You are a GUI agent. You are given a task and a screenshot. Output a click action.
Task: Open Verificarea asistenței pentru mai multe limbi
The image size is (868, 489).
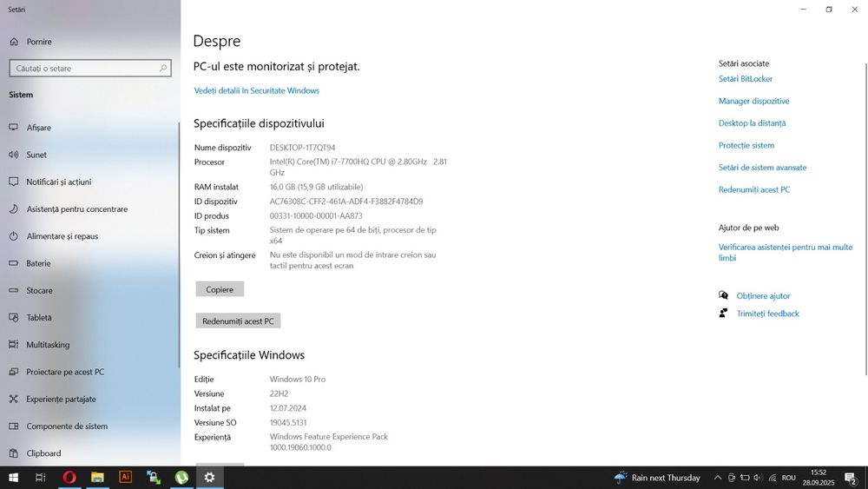tap(785, 252)
